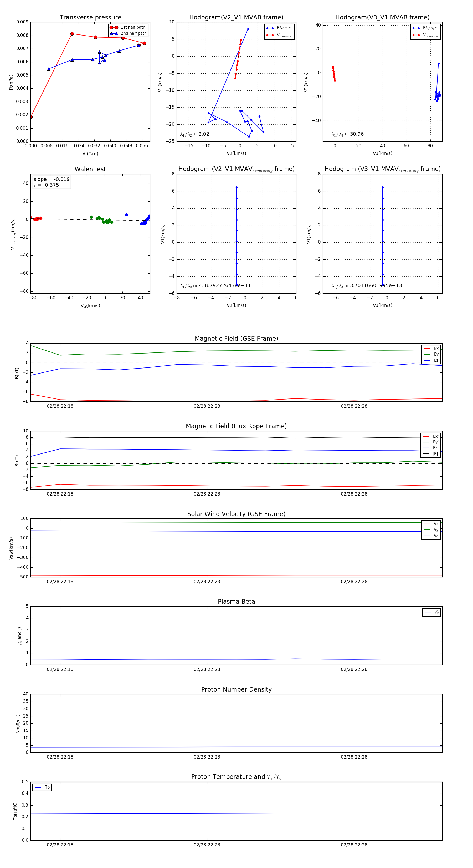Select 'By' legend entry in GSE field plot

coord(431,355)
